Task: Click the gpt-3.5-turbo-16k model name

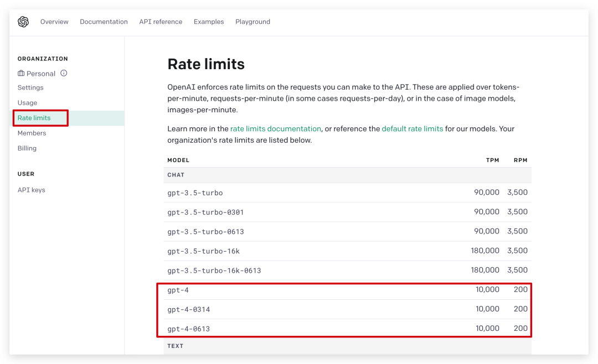Action: pos(203,251)
